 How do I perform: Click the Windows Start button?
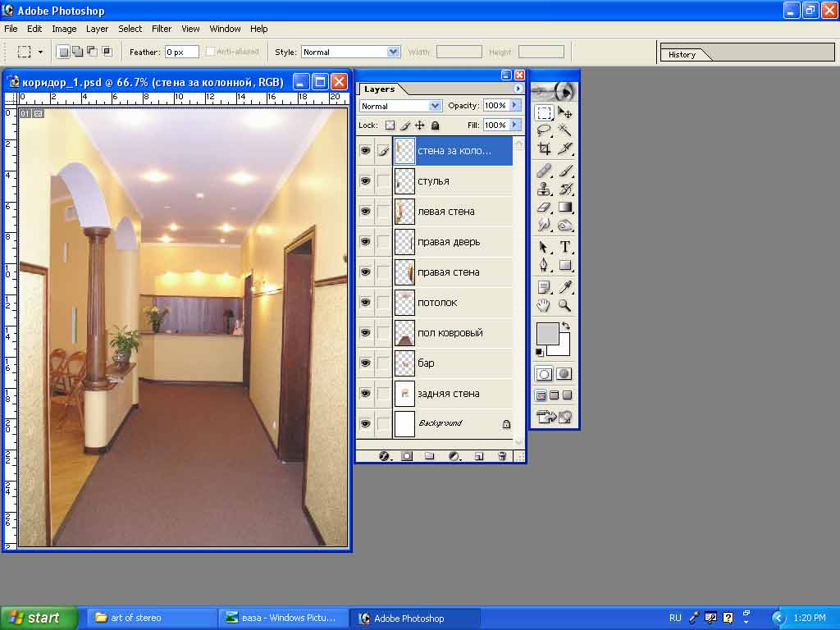[39, 618]
